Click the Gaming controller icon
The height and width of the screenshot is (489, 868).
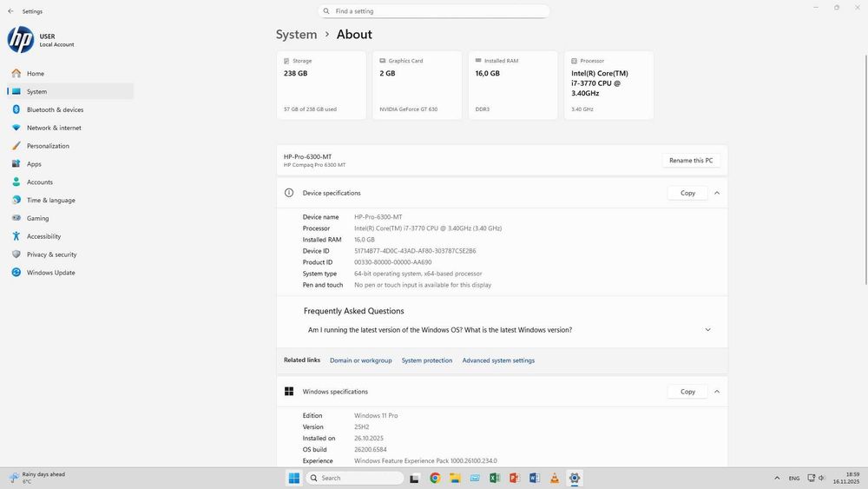(x=16, y=218)
